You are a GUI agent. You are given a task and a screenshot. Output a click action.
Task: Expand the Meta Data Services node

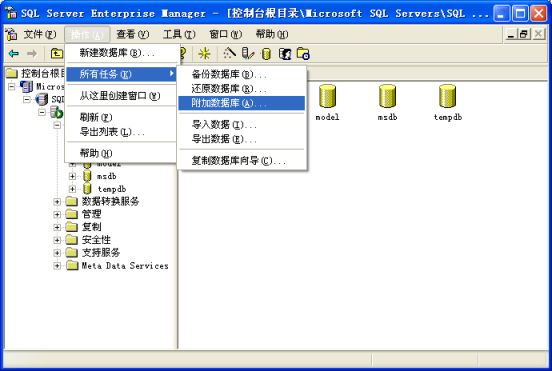point(57,266)
